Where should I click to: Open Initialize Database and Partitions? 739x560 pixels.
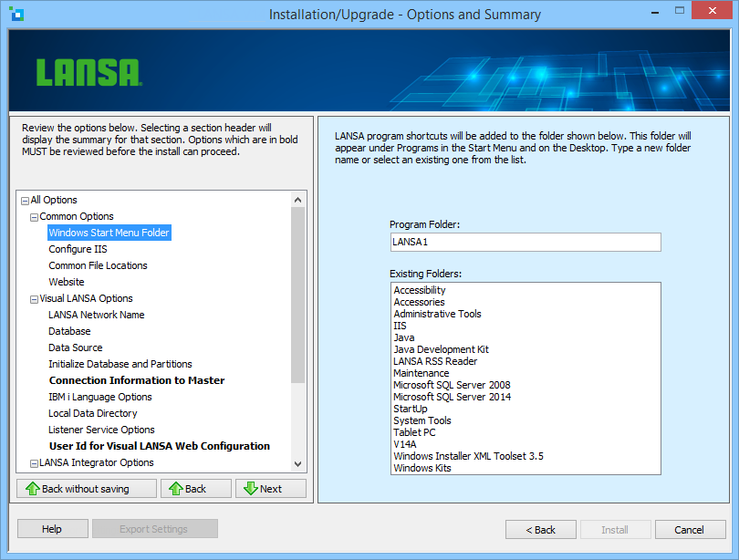tap(120, 364)
